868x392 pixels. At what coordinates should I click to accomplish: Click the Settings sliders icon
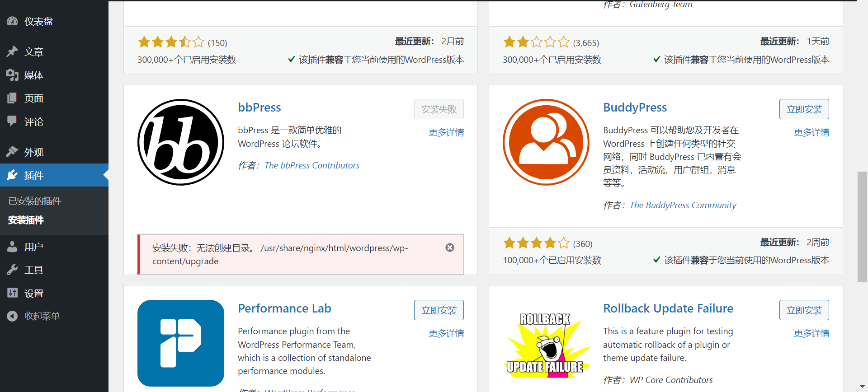(12, 293)
